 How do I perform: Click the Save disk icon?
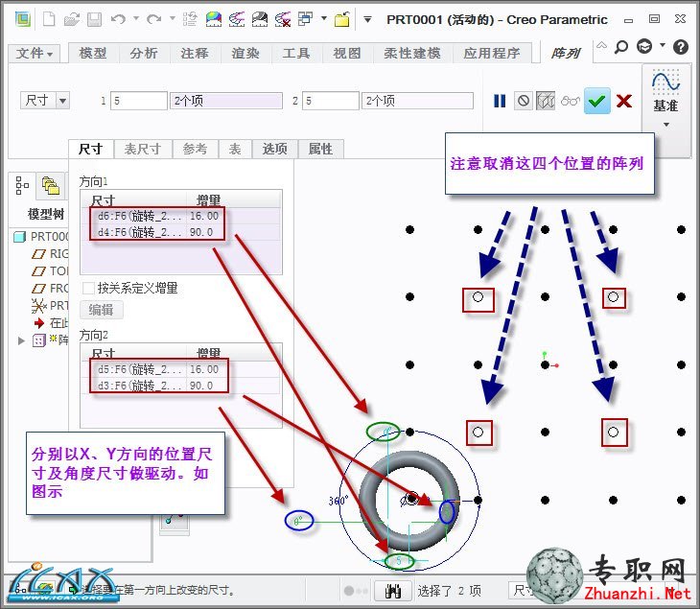pos(94,19)
